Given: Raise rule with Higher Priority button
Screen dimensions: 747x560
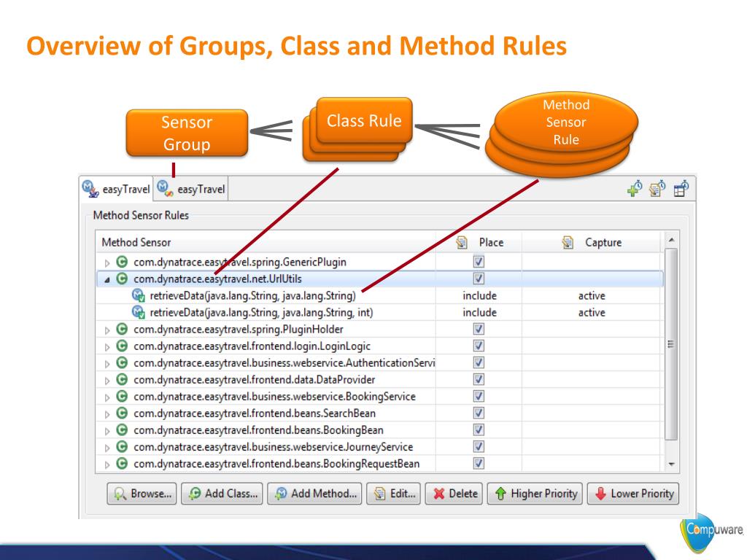Looking at the screenshot, I should [535, 494].
